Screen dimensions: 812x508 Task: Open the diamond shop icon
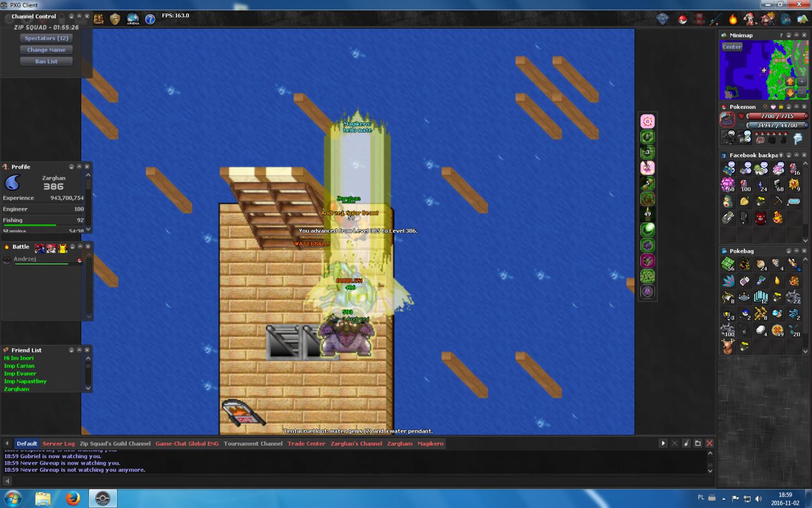coord(663,20)
